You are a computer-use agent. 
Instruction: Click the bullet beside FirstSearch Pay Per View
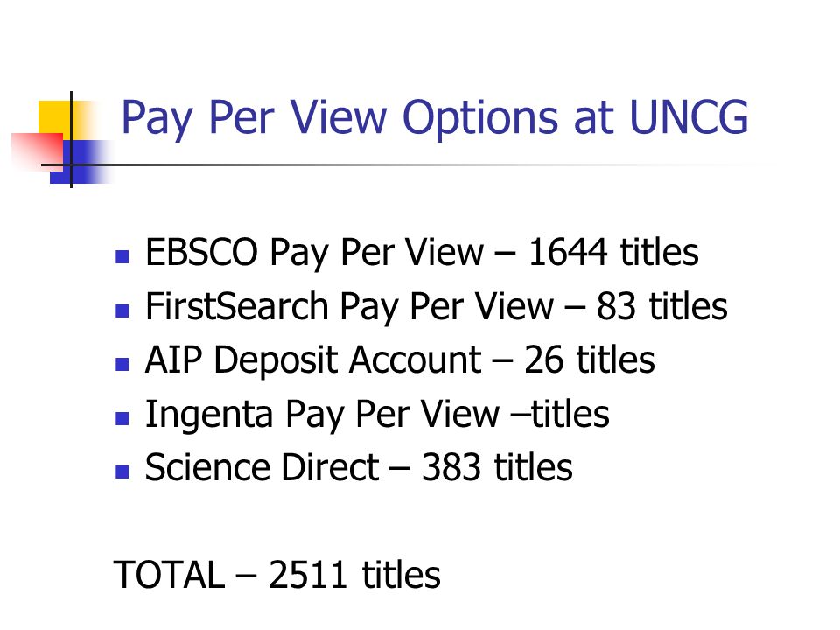tap(122, 311)
